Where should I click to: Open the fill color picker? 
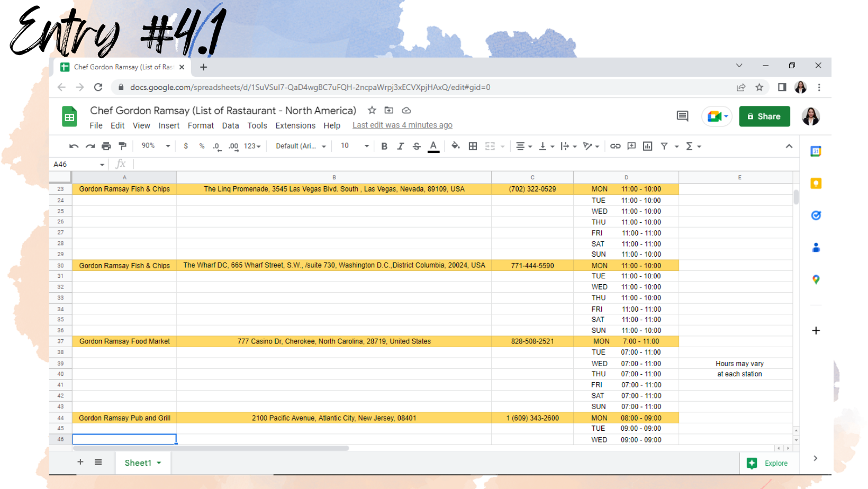(x=455, y=146)
